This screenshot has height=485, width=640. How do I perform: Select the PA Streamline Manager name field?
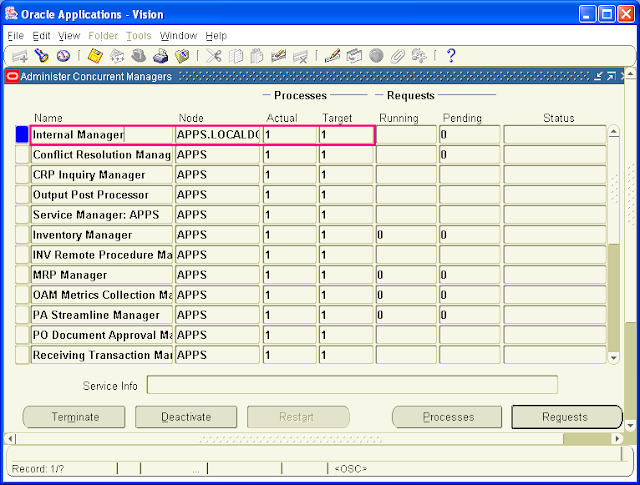pos(102,315)
